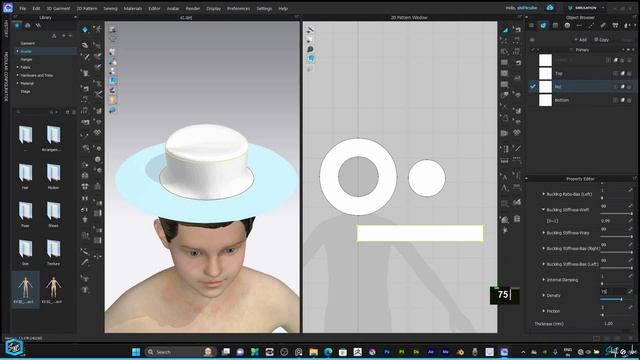Screen dimensions: 640x360
Task: Open the File menu
Action: point(22,8)
